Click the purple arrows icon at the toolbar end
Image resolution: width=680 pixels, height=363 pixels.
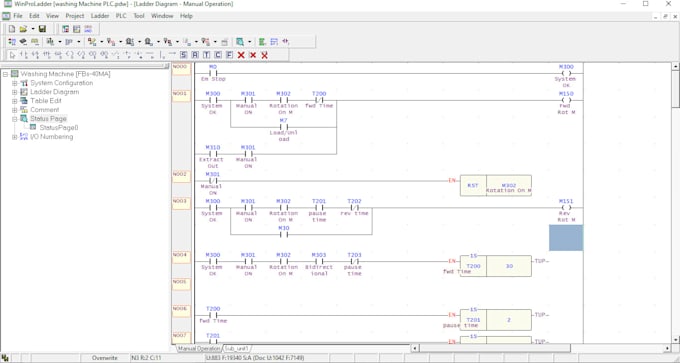[x=285, y=42]
